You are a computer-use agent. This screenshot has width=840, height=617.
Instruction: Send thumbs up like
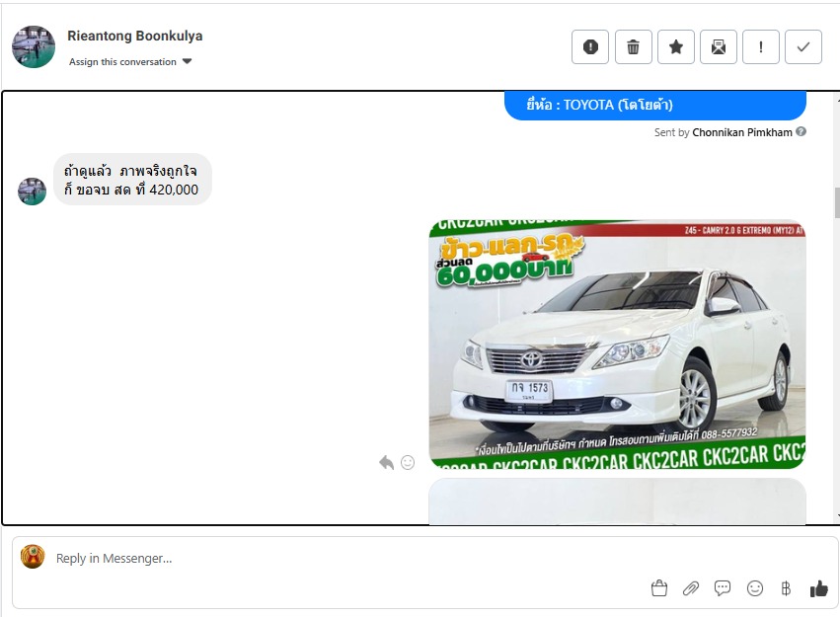(x=818, y=588)
